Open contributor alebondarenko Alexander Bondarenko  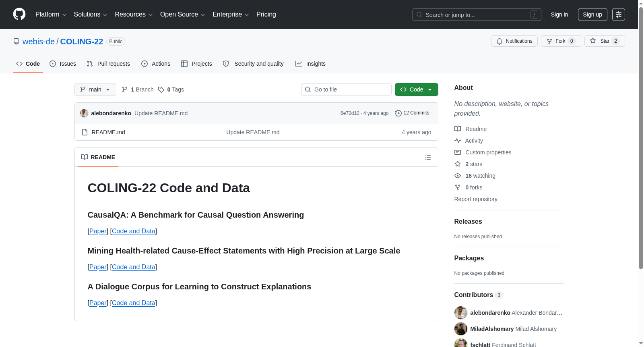pos(516,313)
